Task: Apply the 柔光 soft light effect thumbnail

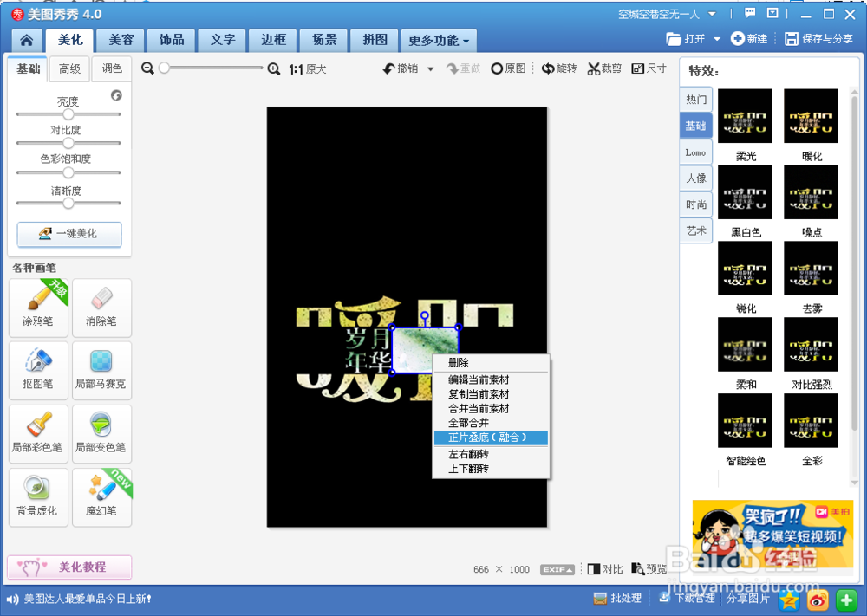Action: pos(745,116)
